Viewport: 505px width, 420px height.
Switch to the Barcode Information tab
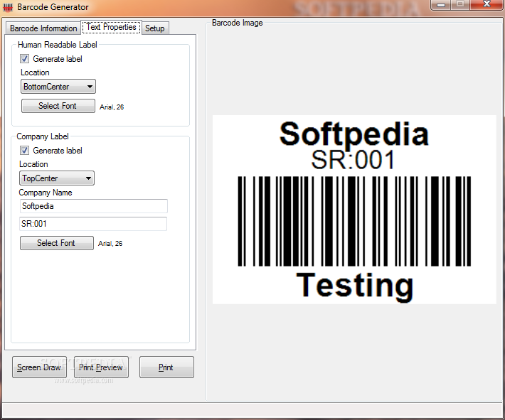(43, 28)
